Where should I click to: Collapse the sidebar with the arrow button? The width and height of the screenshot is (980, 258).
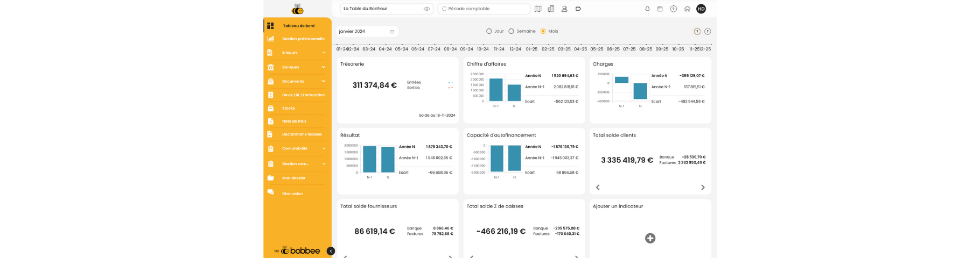(331, 251)
